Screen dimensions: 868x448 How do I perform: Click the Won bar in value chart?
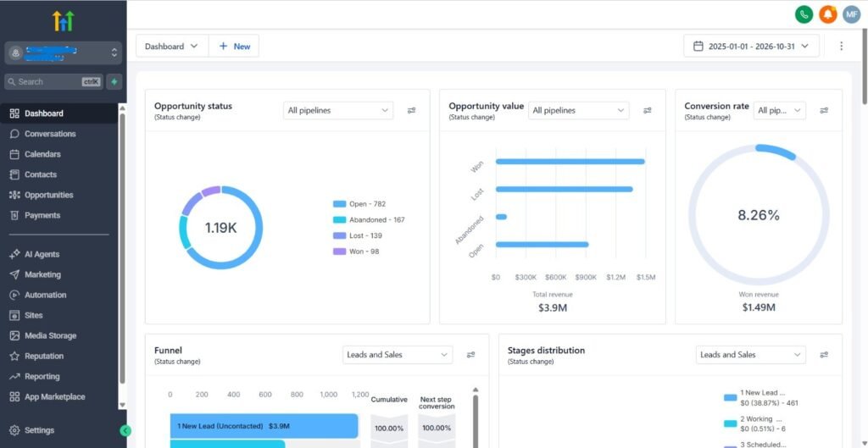pos(570,162)
